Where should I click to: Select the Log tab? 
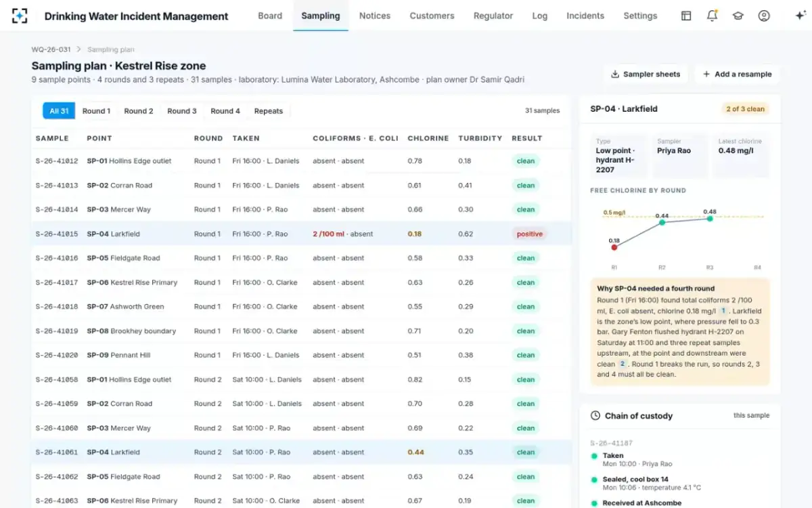540,16
